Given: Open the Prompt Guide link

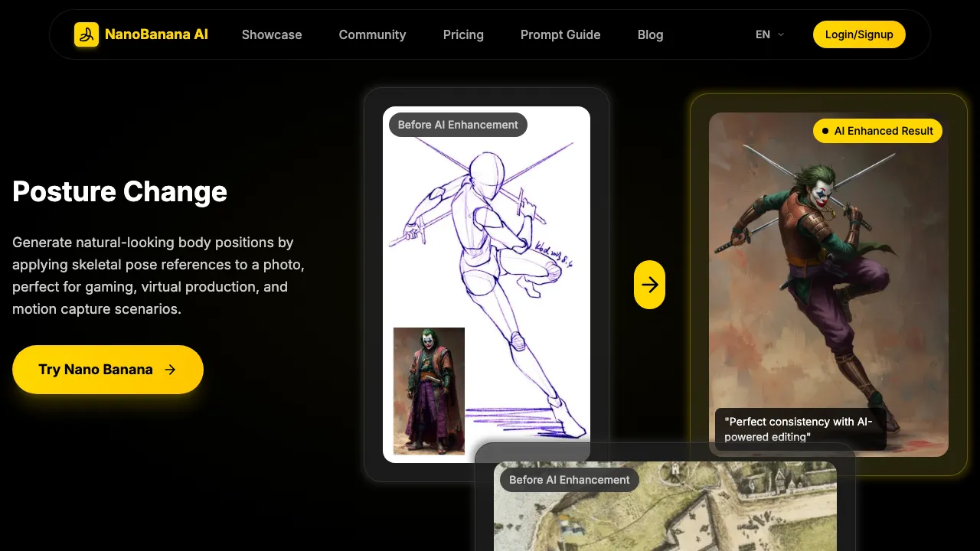Looking at the screenshot, I should point(560,34).
